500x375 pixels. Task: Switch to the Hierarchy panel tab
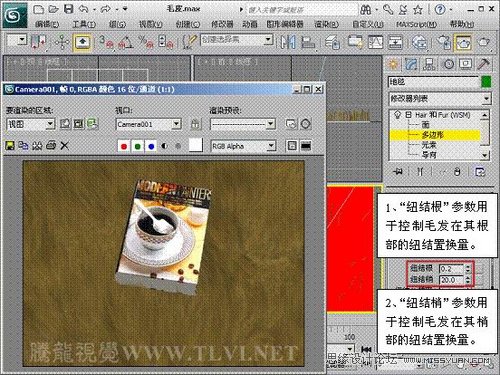(430, 63)
